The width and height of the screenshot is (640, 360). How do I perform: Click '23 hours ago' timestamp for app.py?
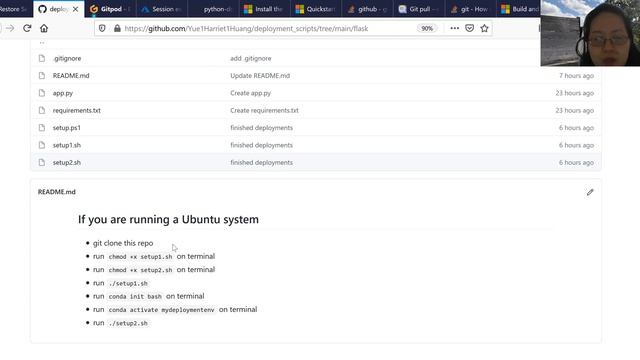coord(574,93)
